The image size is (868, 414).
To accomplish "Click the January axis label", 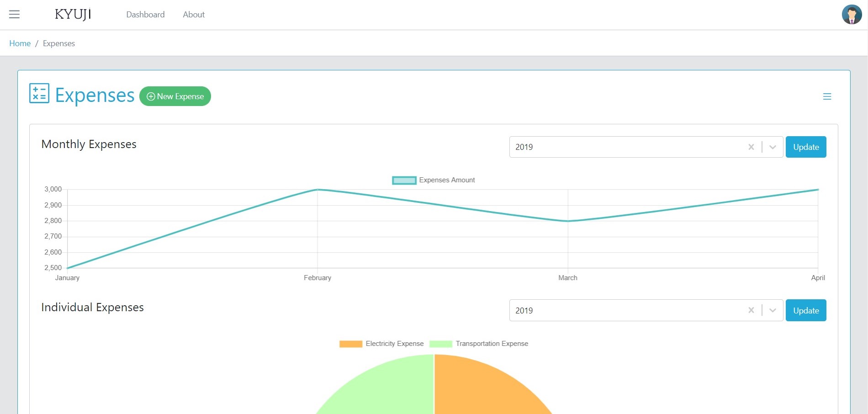I will pos(67,278).
